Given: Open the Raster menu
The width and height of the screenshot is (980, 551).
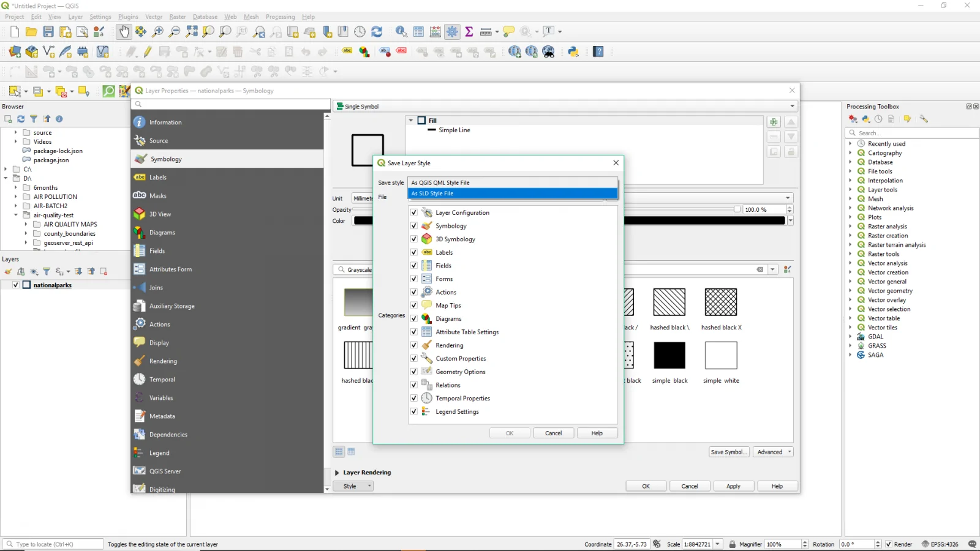Looking at the screenshot, I should [x=178, y=17].
